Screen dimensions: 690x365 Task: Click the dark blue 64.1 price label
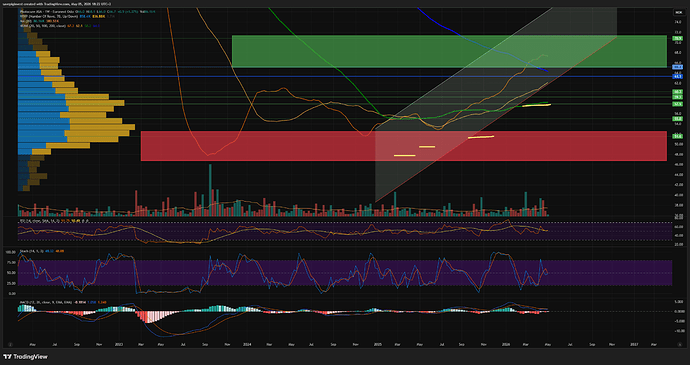point(677,77)
